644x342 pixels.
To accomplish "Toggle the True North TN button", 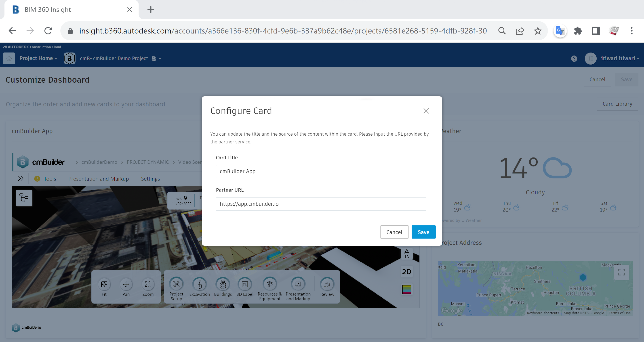I will [406, 254].
